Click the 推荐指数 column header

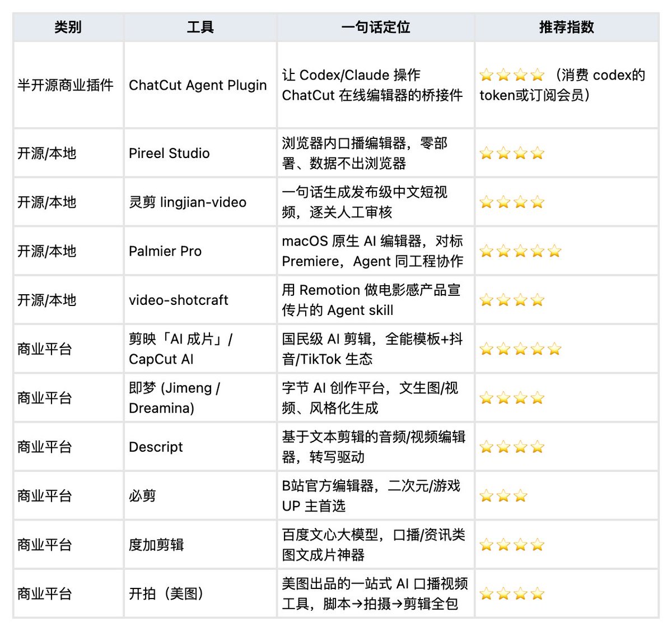(x=566, y=27)
